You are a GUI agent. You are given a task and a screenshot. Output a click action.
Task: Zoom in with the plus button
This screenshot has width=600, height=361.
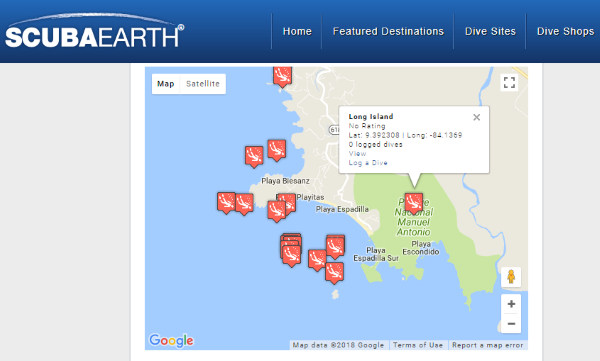[x=511, y=304]
